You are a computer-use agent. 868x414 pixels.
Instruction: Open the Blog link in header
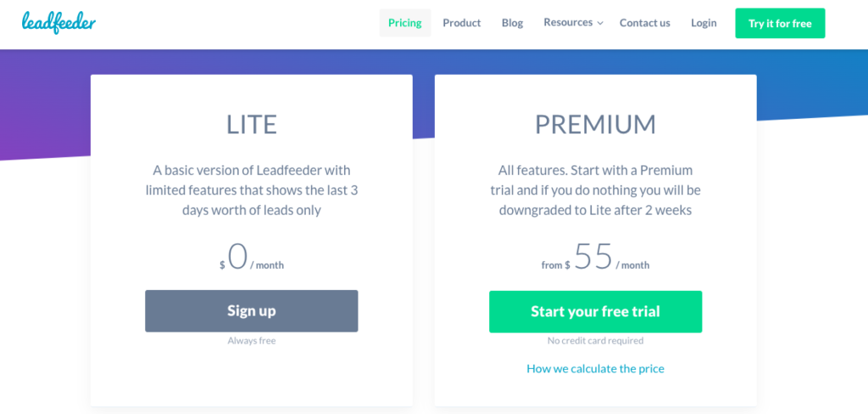[512, 23]
